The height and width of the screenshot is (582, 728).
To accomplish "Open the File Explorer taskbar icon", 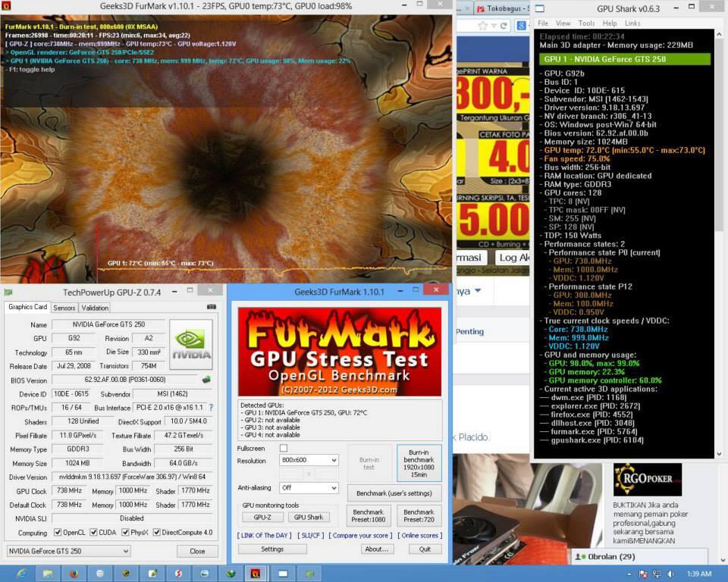I will (x=47, y=573).
